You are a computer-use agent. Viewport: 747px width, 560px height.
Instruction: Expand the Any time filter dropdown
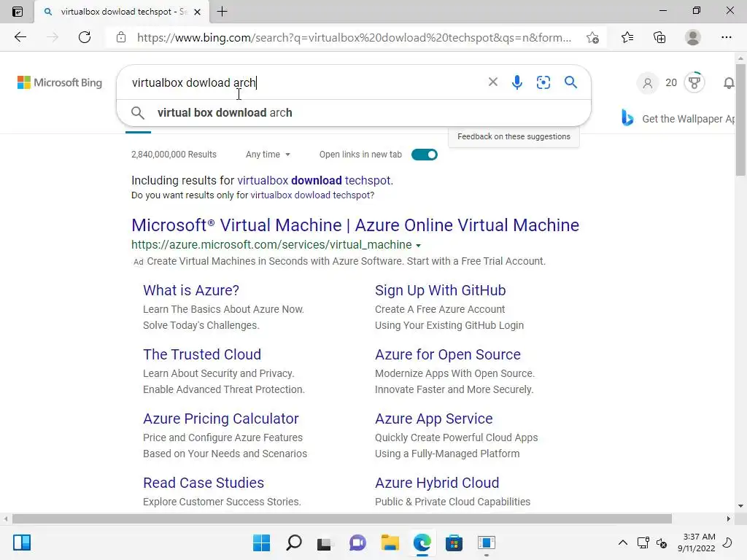click(268, 155)
